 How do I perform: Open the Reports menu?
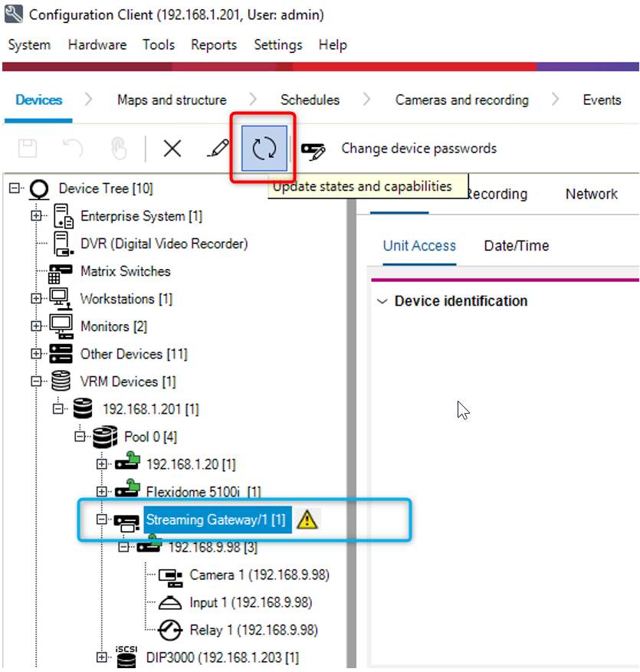(214, 45)
